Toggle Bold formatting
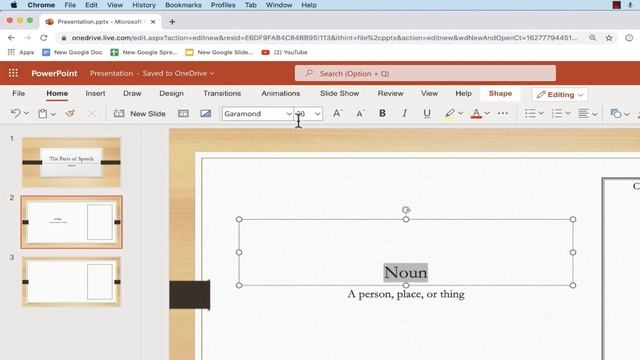Screen dimensions: 640x360 pyautogui.click(x=382, y=113)
